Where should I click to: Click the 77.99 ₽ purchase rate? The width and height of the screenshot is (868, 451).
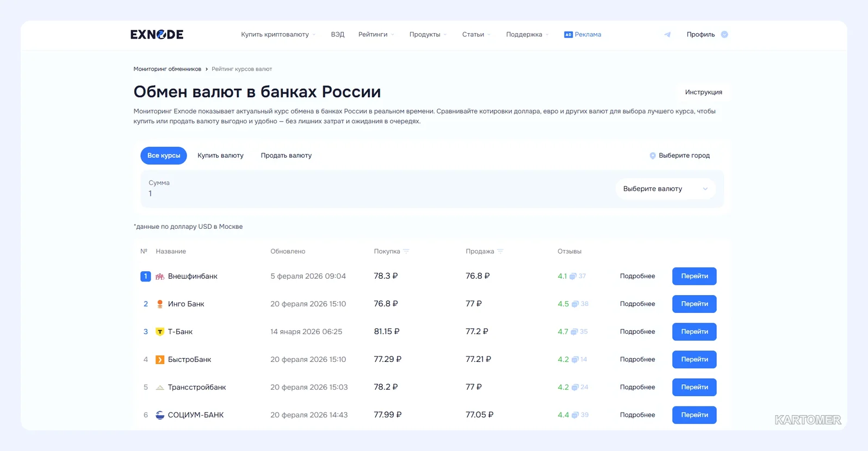[388, 415]
